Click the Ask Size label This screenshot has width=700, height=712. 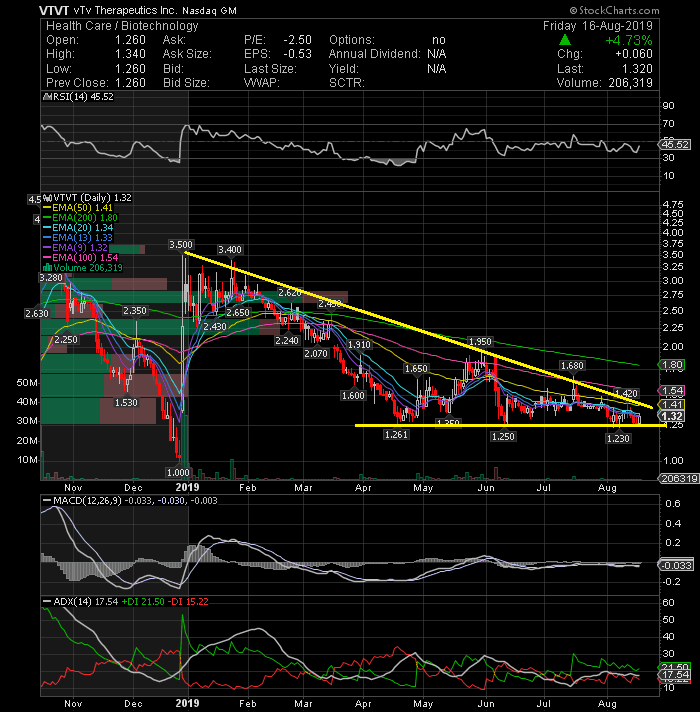pos(187,54)
